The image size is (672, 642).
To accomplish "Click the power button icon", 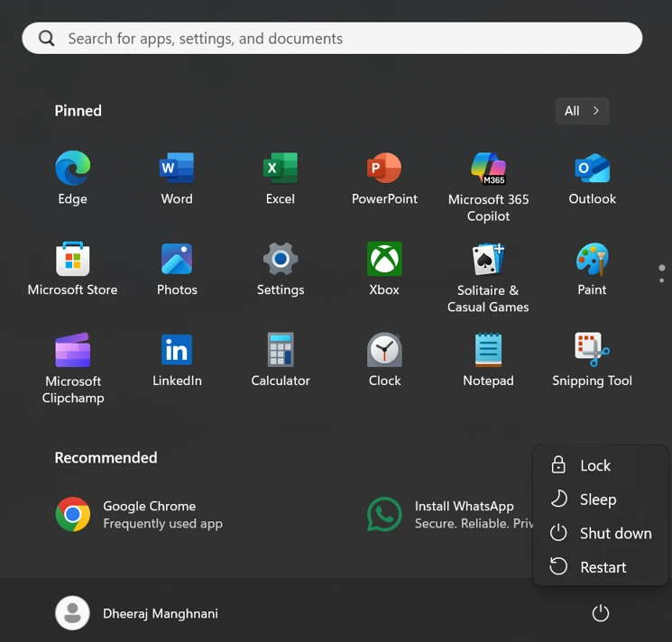I will (600, 613).
